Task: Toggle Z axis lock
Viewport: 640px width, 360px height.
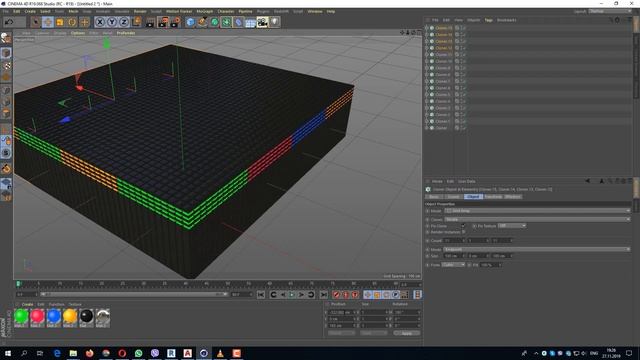Action: coord(124,22)
